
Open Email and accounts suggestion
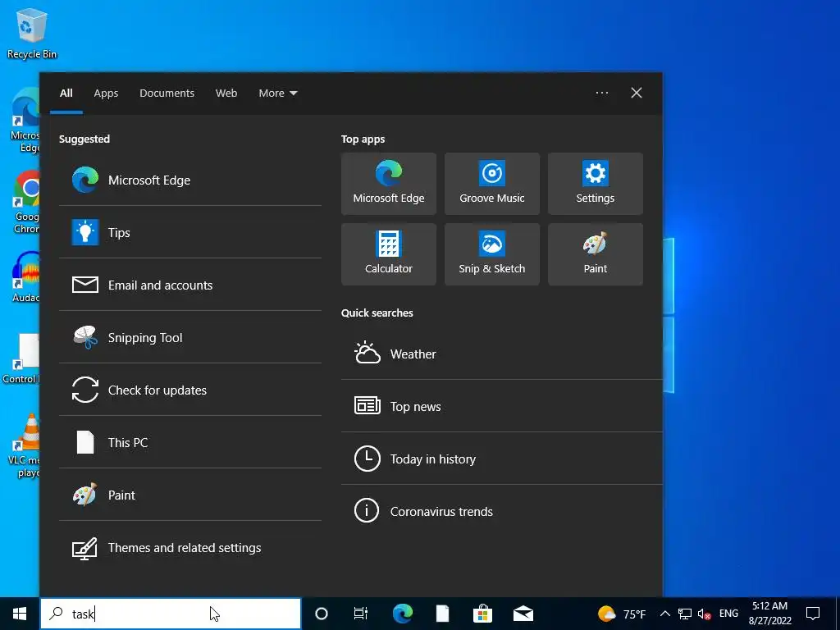pyautogui.click(x=189, y=285)
